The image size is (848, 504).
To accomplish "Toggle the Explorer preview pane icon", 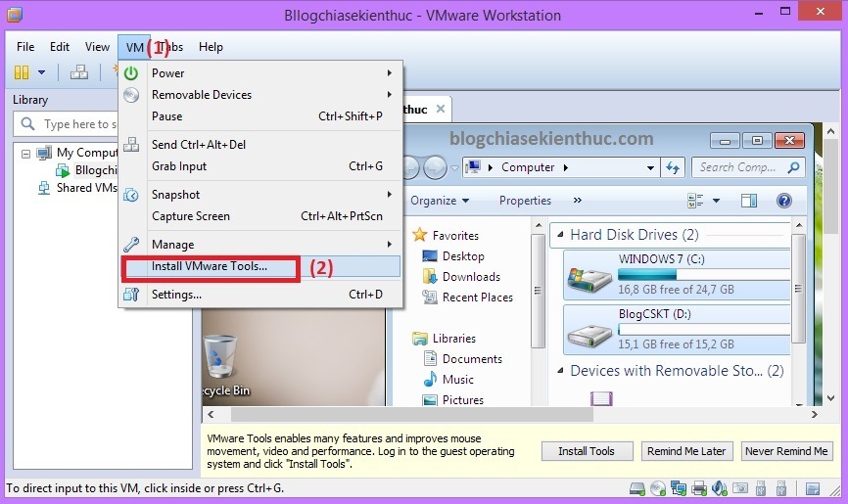I will click(x=748, y=201).
